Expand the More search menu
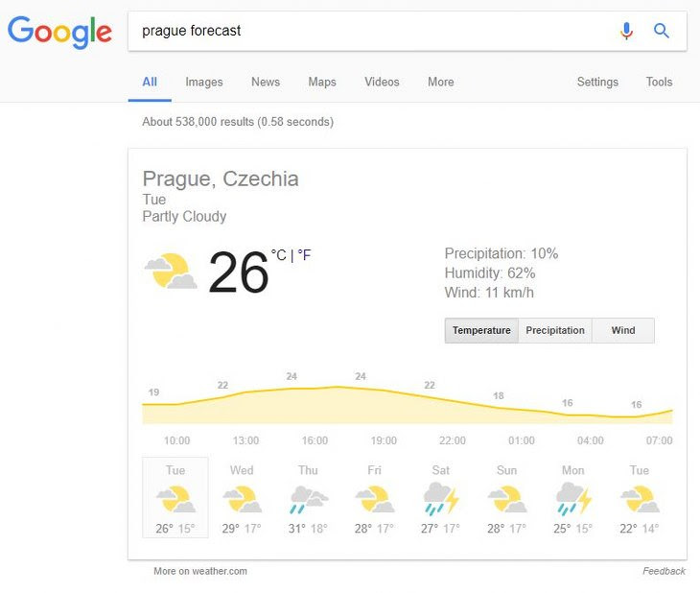The height and width of the screenshot is (593, 700). tap(441, 82)
